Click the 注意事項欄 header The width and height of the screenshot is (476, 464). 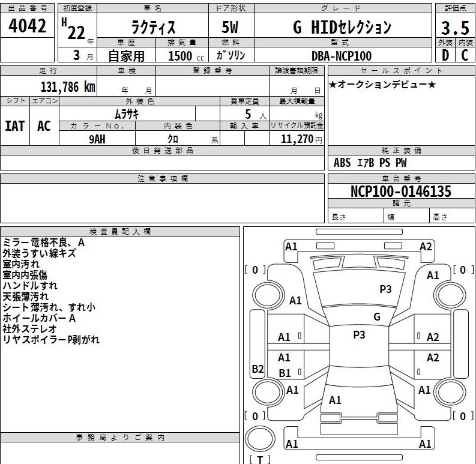pyautogui.click(x=163, y=179)
